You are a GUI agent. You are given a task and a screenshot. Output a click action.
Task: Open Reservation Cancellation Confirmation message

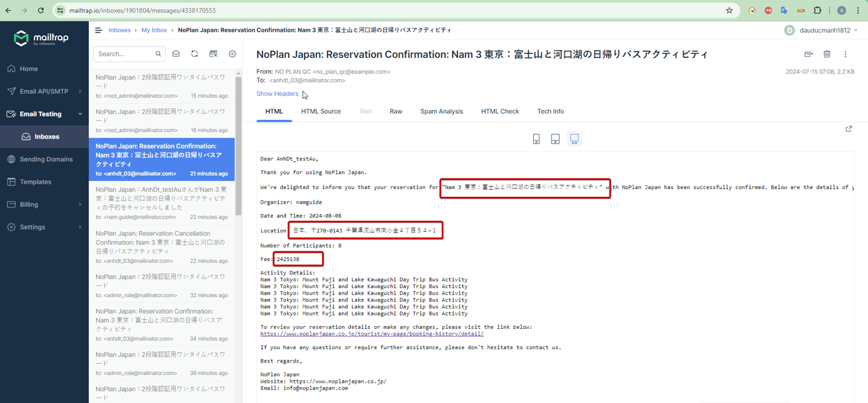161,247
